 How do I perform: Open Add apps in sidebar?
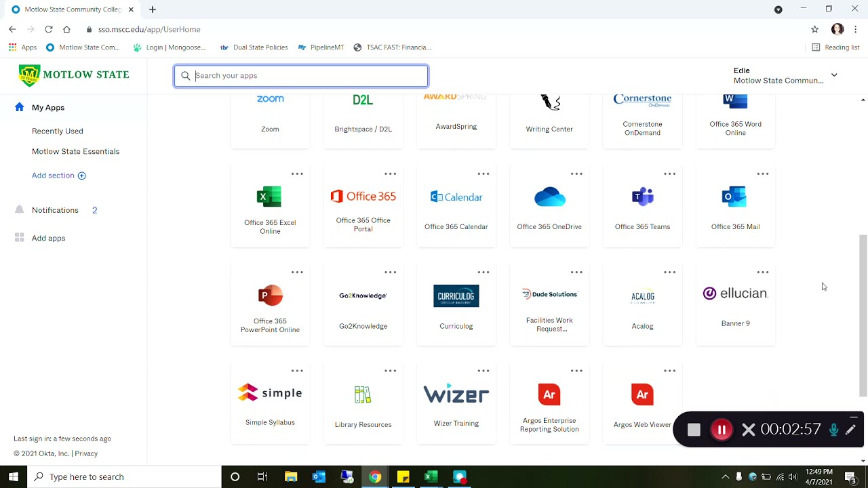(40, 238)
